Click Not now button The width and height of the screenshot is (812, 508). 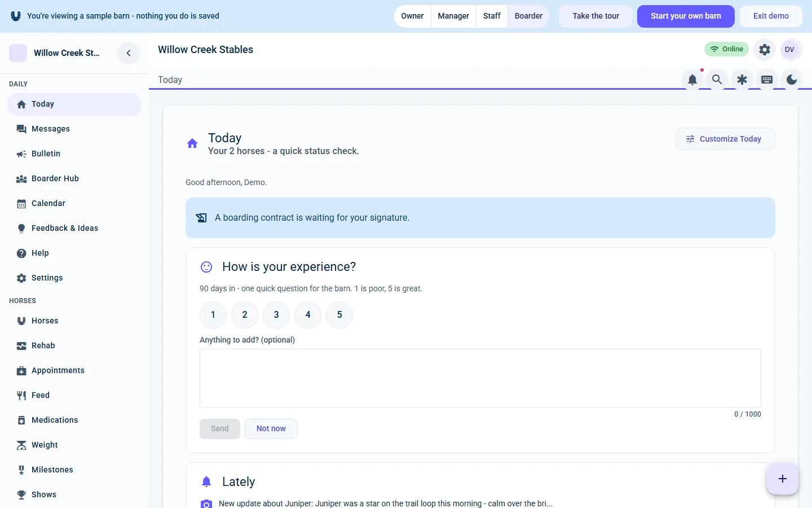(x=271, y=429)
